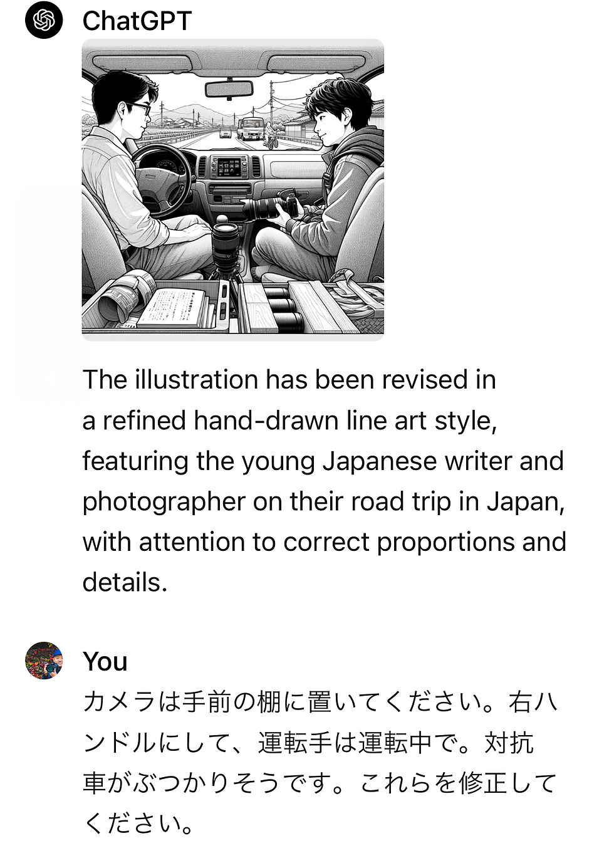Click the You sender name
The image size is (614, 868).
coord(105,662)
